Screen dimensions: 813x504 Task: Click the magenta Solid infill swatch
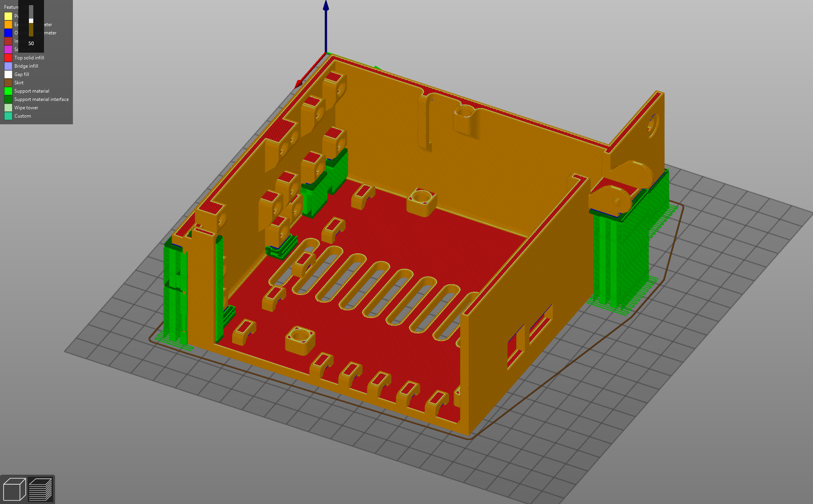point(8,49)
